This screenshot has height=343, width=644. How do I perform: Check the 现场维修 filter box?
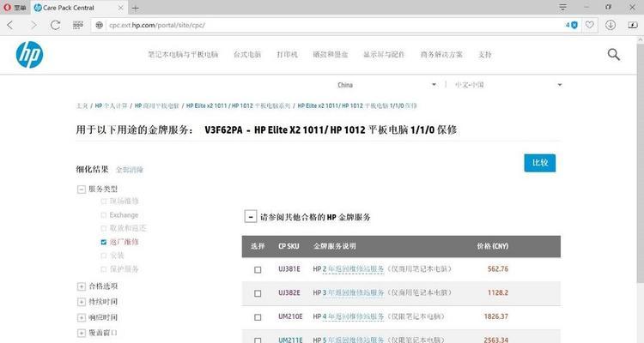(104, 201)
